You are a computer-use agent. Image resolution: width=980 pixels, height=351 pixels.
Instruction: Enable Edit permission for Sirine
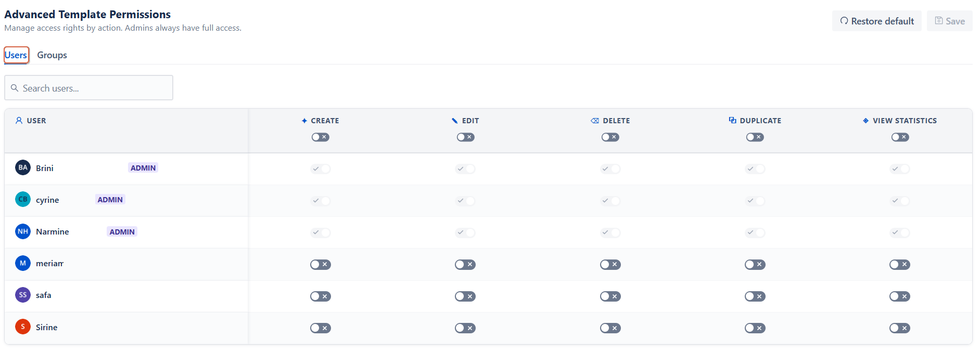pyautogui.click(x=465, y=328)
